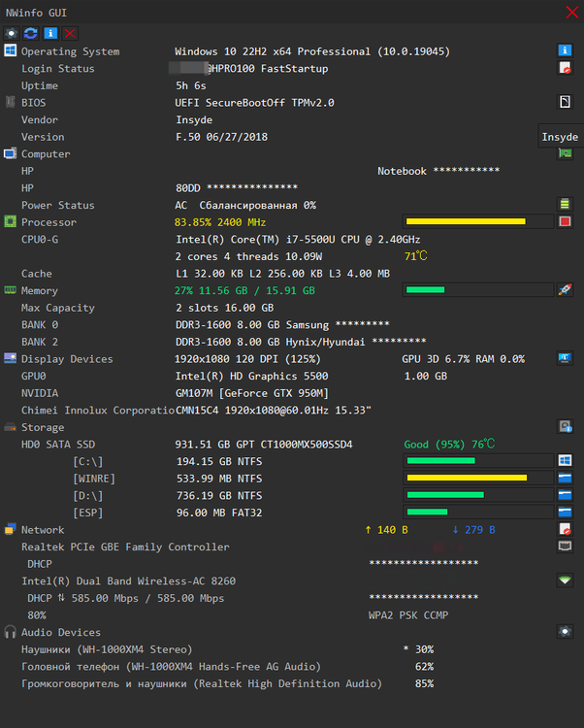584x728 pixels.
Task: Click the green card icon on Computer row
Action: point(565,153)
